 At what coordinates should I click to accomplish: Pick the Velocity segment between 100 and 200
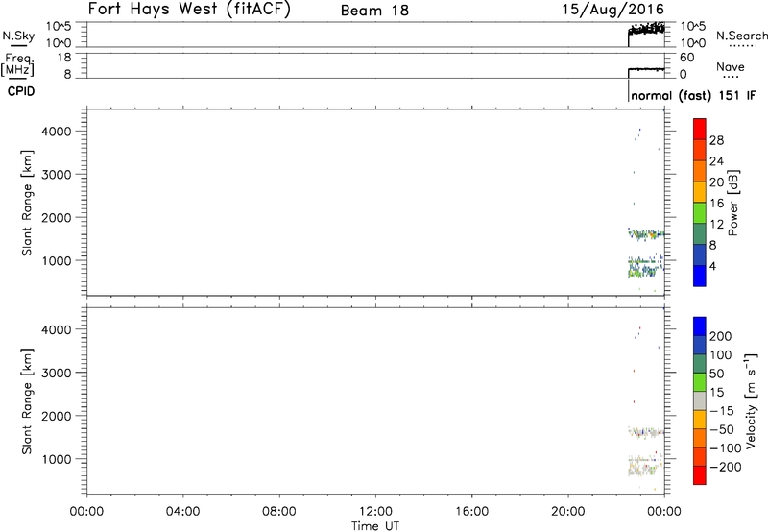(x=700, y=345)
